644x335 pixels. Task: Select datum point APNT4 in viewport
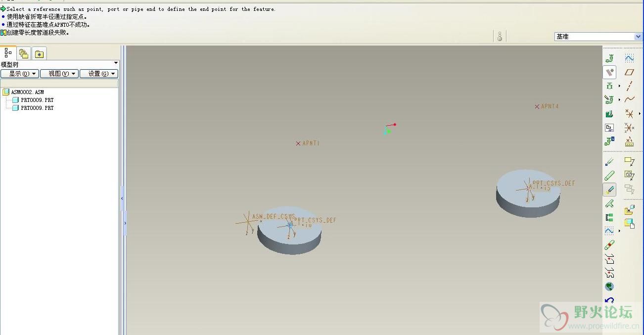pyautogui.click(x=537, y=106)
